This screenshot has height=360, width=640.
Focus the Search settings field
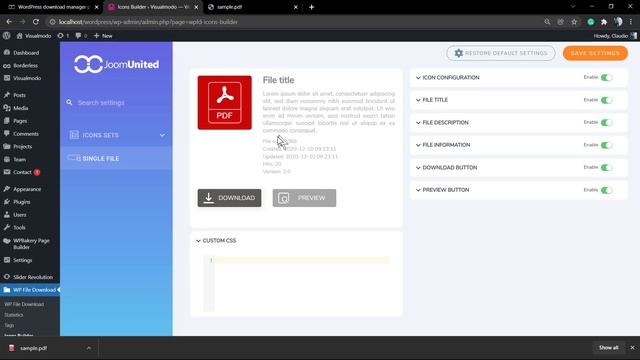click(116, 102)
